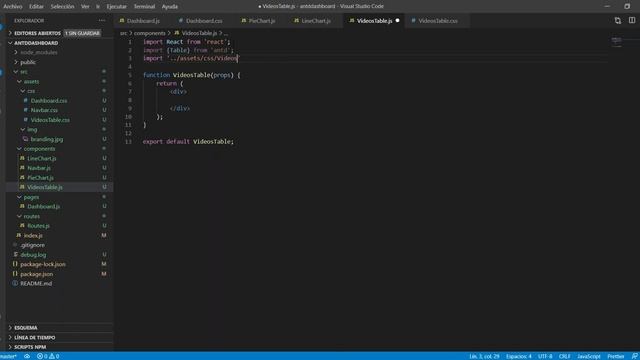Click the sync changes icon in status bar
Image resolution: width=640 pixels, height=360 pixels.
(27, 356)
